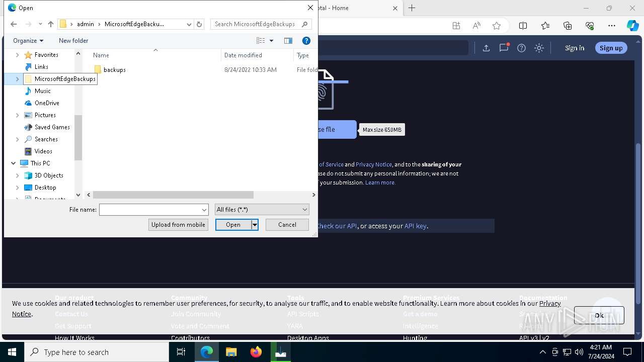Select Videos in navigation tree
This screenshot has height=362, width=644.
tap(43, 151)
